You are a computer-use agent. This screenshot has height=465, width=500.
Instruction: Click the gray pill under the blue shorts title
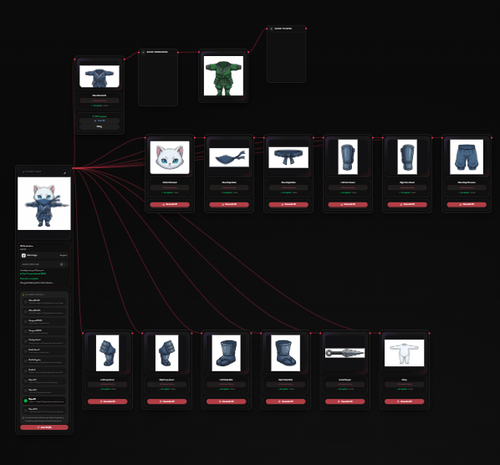467,188
